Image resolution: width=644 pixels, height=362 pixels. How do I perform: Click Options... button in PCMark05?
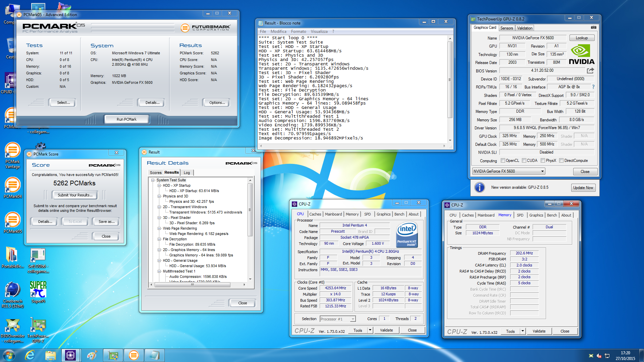pos(217,103)
